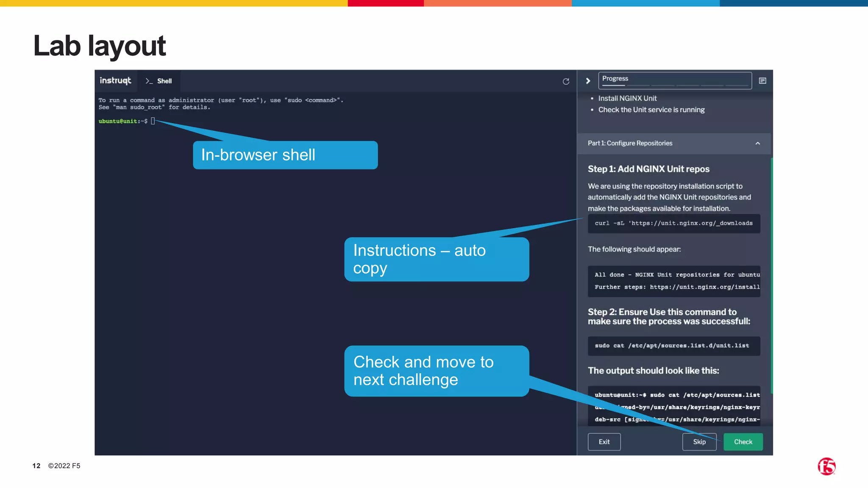868x488 pixels.
Task: Click the instruqt logo
Action: [x=115, y=80]
